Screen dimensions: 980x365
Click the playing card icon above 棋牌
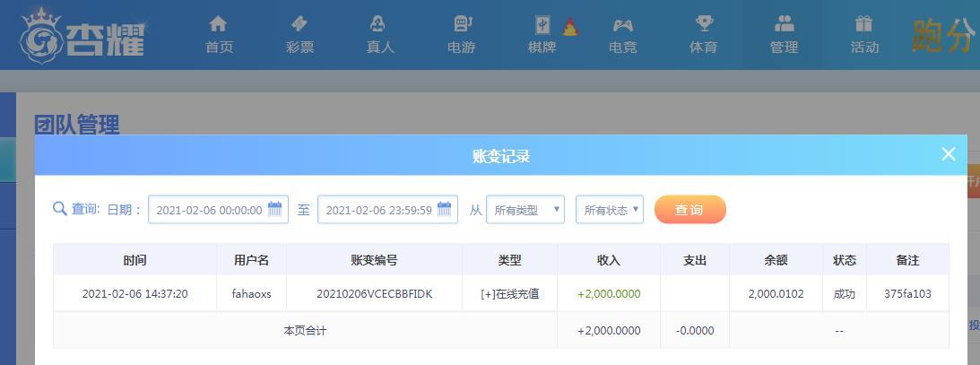(542, 25)
